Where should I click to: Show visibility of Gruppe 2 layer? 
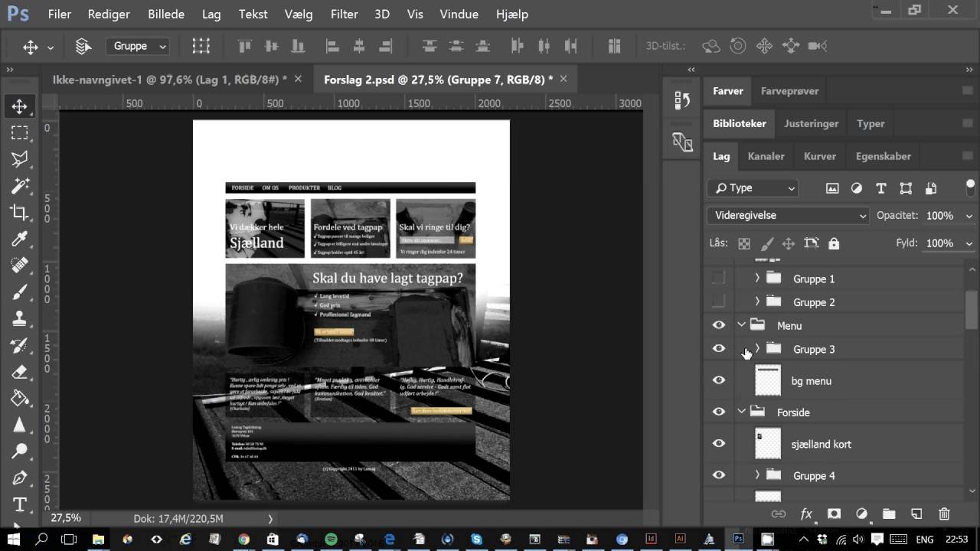[718, 302]
